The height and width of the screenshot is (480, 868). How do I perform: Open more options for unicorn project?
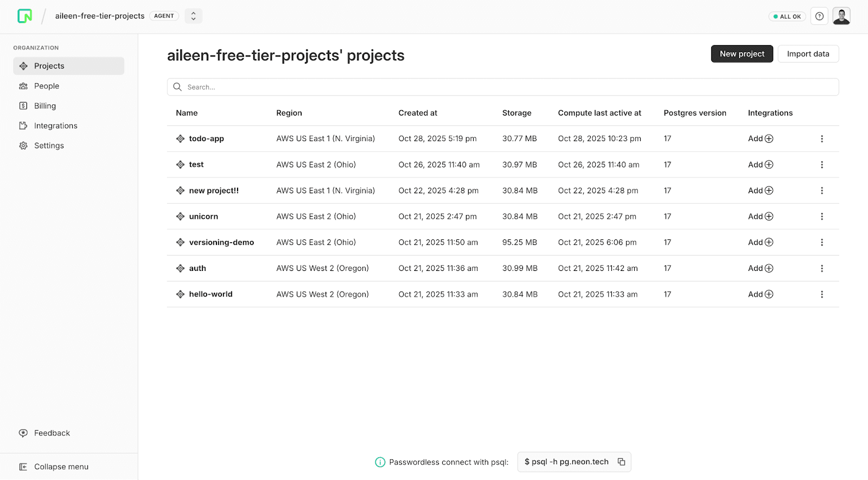tap(821, 216)
